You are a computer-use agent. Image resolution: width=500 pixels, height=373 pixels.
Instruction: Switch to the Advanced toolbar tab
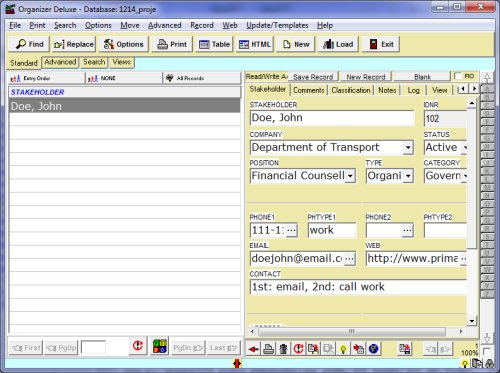coord(60,62)
